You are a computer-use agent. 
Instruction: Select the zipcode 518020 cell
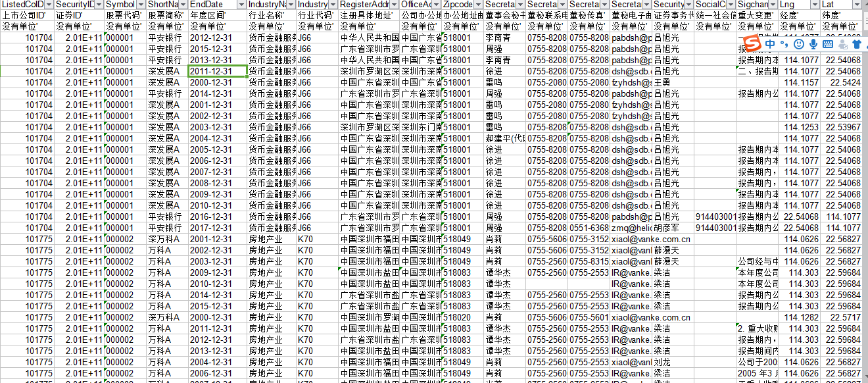tap(463, 317)
